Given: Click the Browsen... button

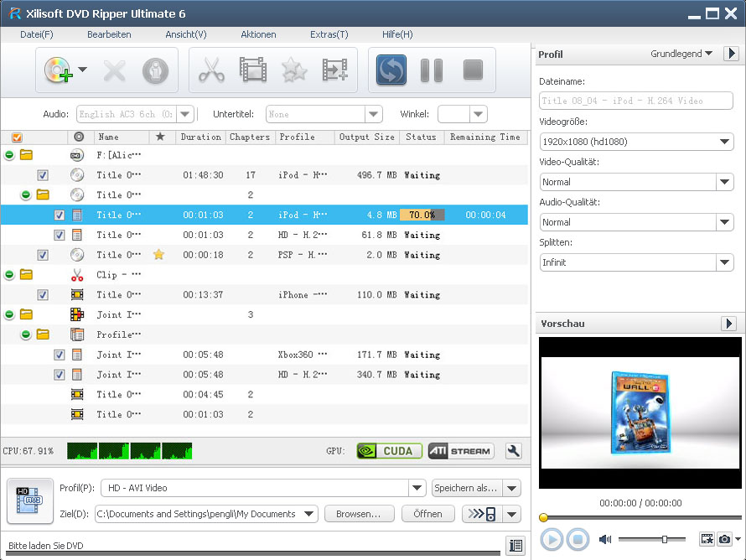Looking at the screenshot, I should click(360, 514).
